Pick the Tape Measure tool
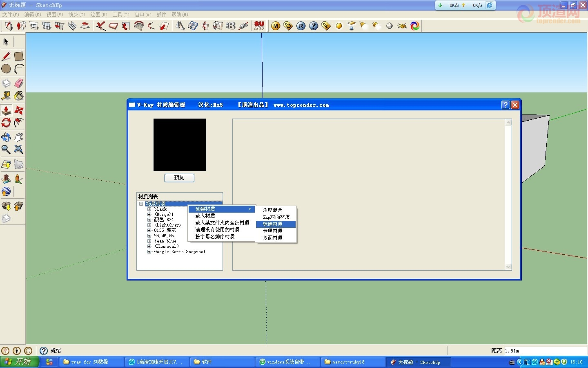The height and width of the screenshot is (368, 588). (6, 96)
